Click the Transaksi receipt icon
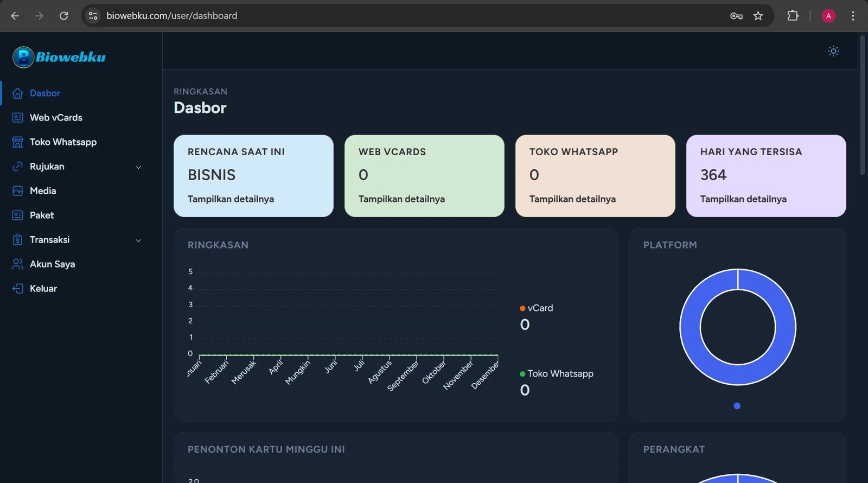 [18, 240]
